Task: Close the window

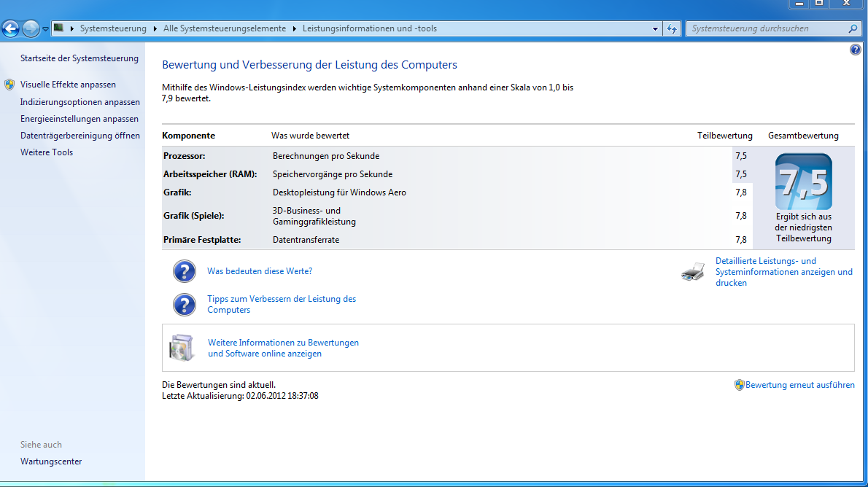Action: click(x=846, y=4)
